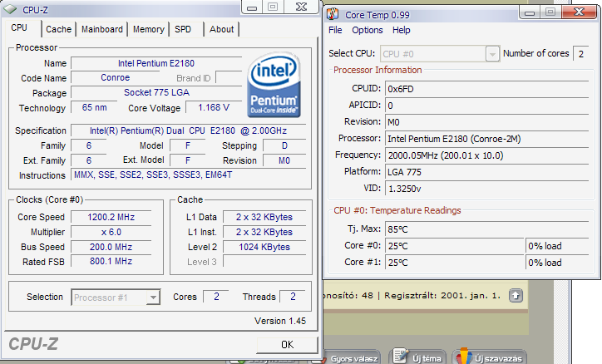The height and width of the screenshot is (364, 602).
Task: Click the Core Temp title bar icon
Action: coord(333,15)
